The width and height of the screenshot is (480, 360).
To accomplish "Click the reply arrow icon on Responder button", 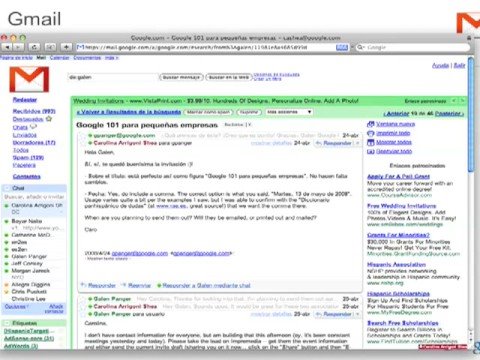I will [318, 143].
